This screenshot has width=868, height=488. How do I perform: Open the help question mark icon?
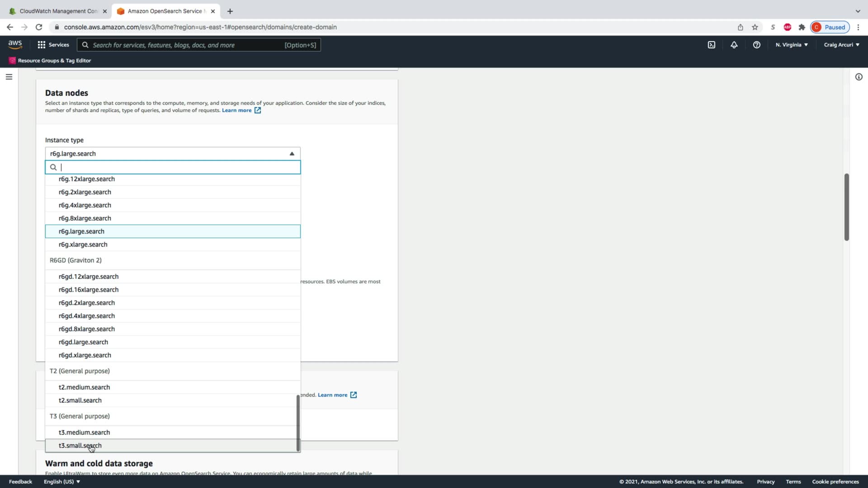[756, 45]
